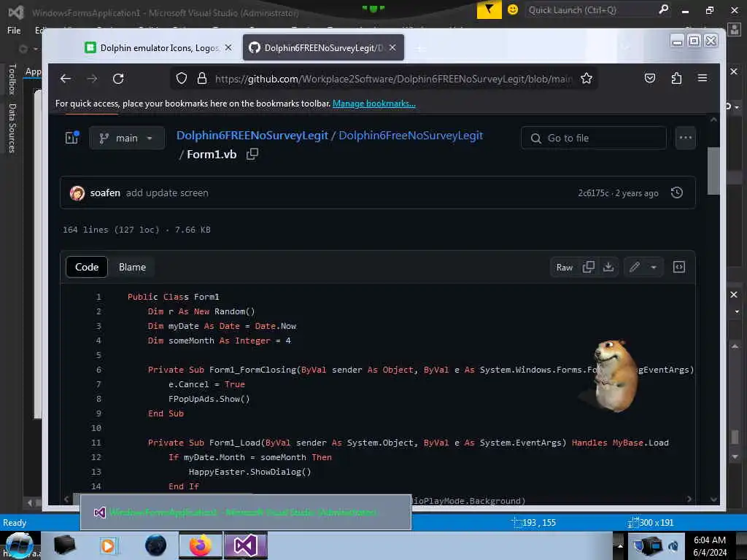The image size is (747, 560).
Task: Close the Dolphin6FREENoSurveyLegit tab
Action: [392, 47]
